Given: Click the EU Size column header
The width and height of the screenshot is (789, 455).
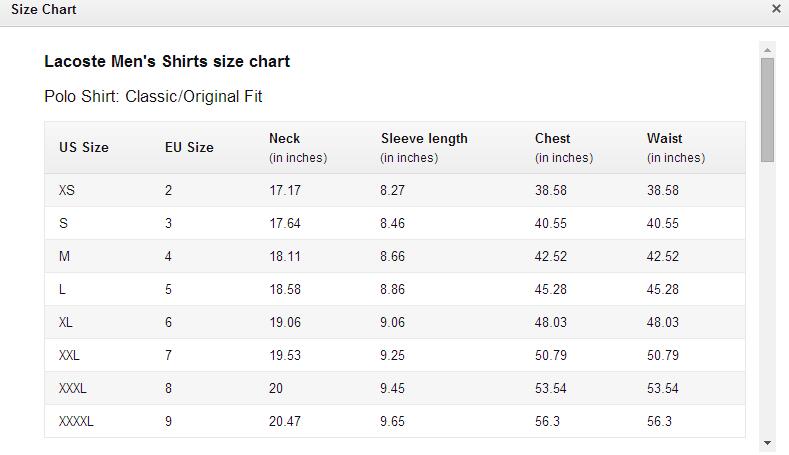Looking at the screenshot, I should click(189, 147).
